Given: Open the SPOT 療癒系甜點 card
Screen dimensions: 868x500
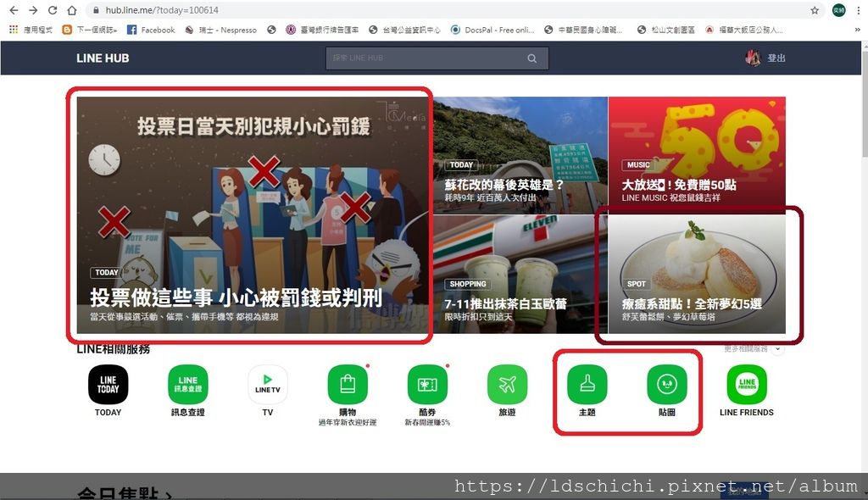Looking at the screenshot, I should (697, 274).
